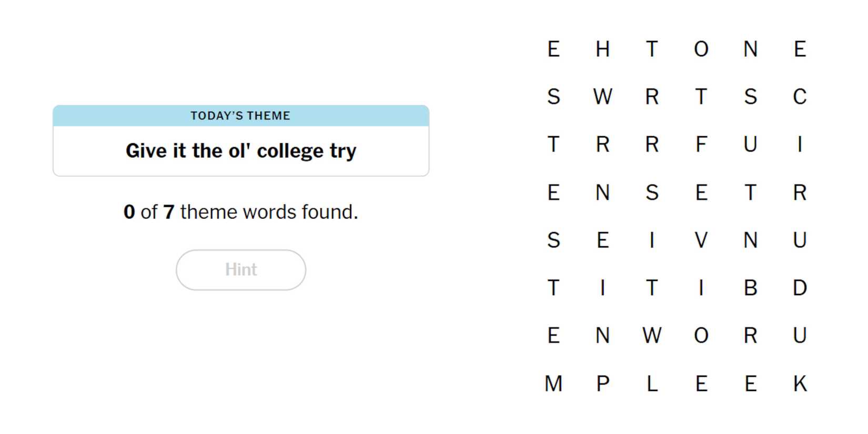Click the "Give it the ol' college try" theme text
The width and height of the screenshot is (868, 434).
241,151
